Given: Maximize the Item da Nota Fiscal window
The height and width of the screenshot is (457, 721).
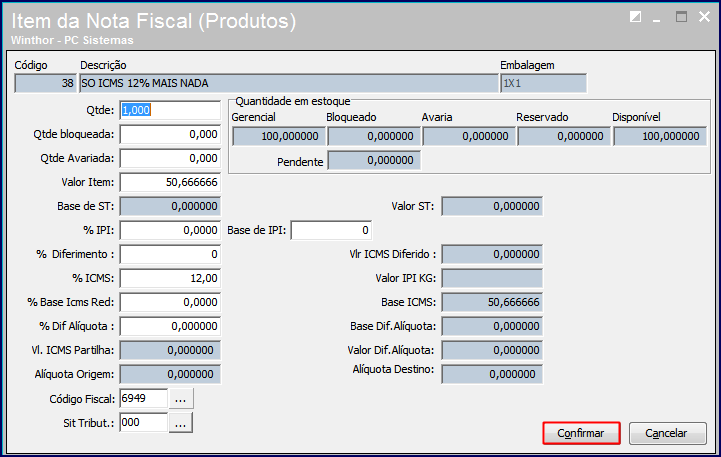Looking at the screenshot, I should [x=681, y=17].
